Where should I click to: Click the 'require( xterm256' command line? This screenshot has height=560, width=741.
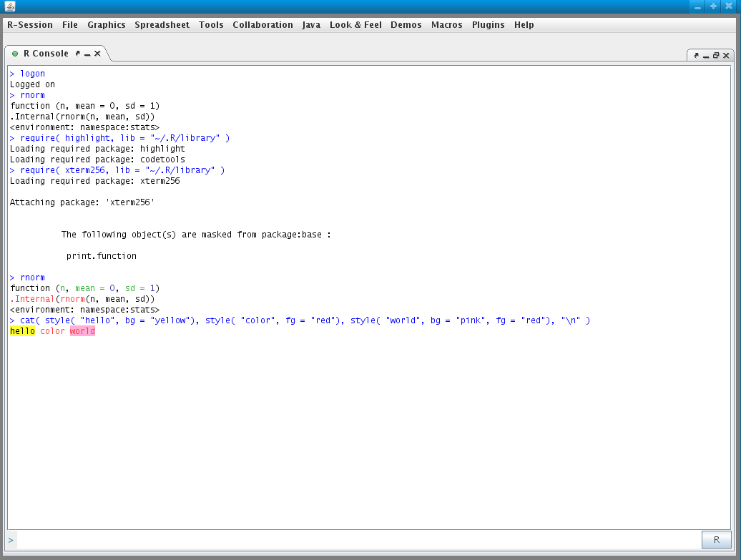(x=117, y=170)
